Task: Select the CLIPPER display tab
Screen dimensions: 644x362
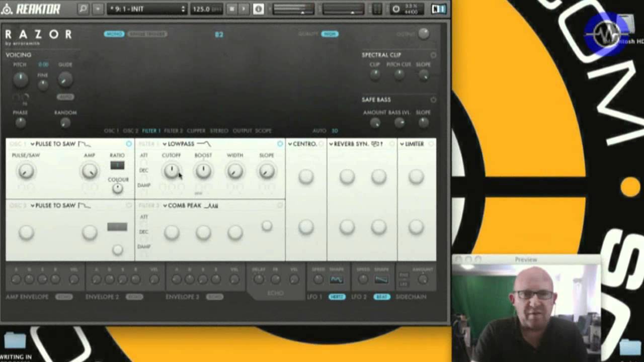Action: (x=196, y=131)
